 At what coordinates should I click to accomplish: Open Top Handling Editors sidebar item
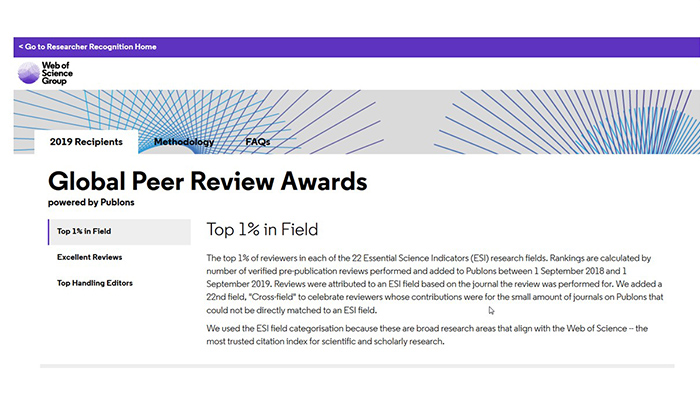coord(95,283)
